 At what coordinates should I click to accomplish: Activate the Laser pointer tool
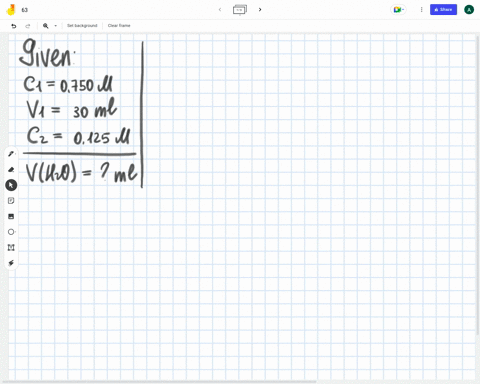[11, 263]
